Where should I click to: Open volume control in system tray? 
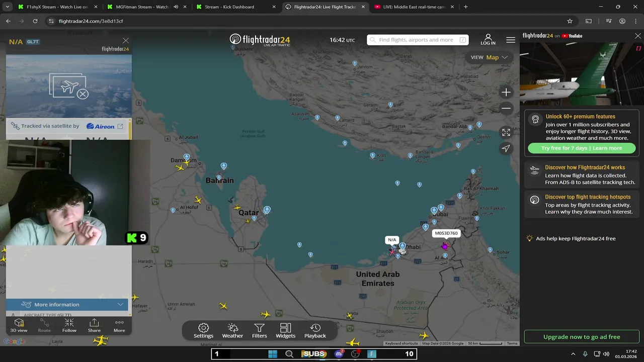(x=606, y=354)
